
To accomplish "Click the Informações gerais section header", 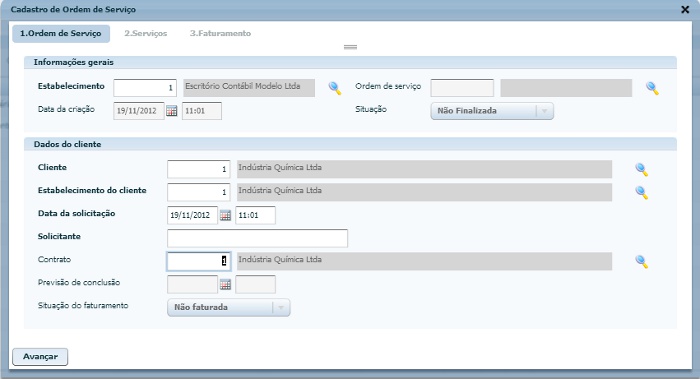I will pyautogui.click(x=350, y=62).
